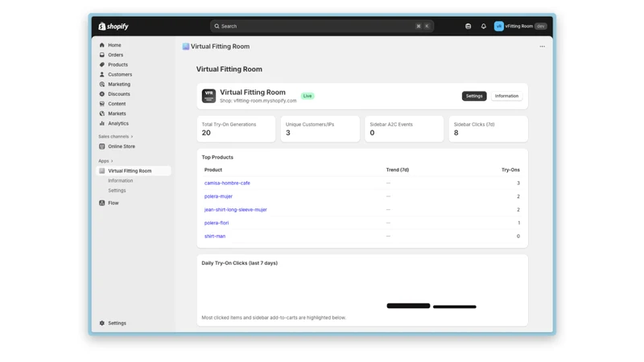Click the Content icon
644x362 pixels.
click(x=102, y=104)
